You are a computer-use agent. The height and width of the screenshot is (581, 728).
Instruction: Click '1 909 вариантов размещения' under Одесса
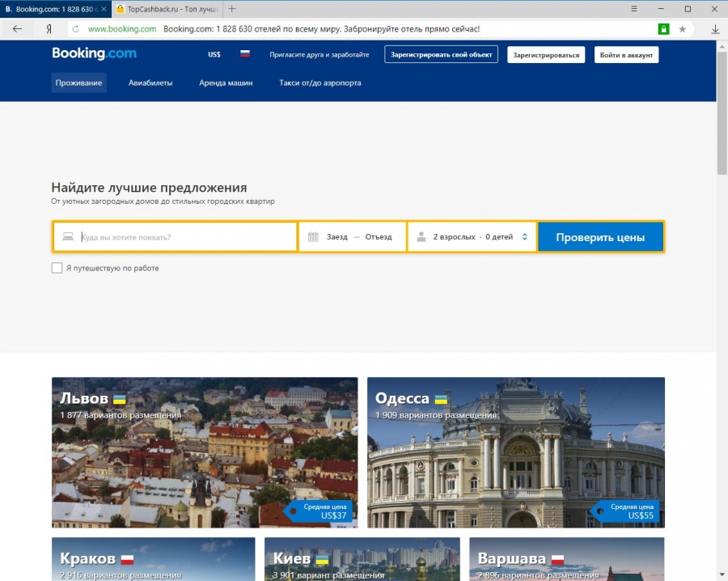click(436, 415)
